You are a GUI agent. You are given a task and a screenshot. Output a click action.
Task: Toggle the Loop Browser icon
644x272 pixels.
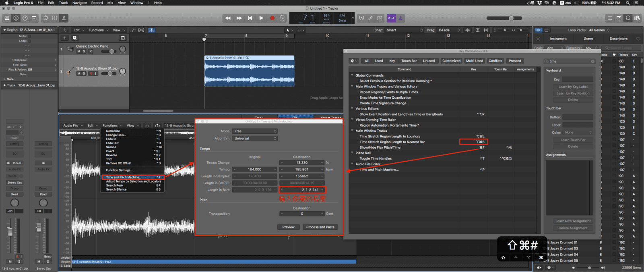click(x=628, y=18)
